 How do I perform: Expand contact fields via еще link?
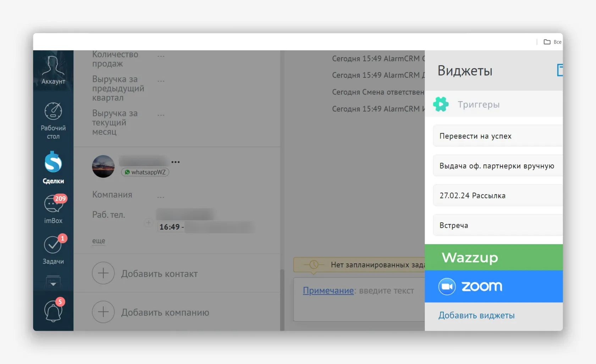[x=99, y=241]
